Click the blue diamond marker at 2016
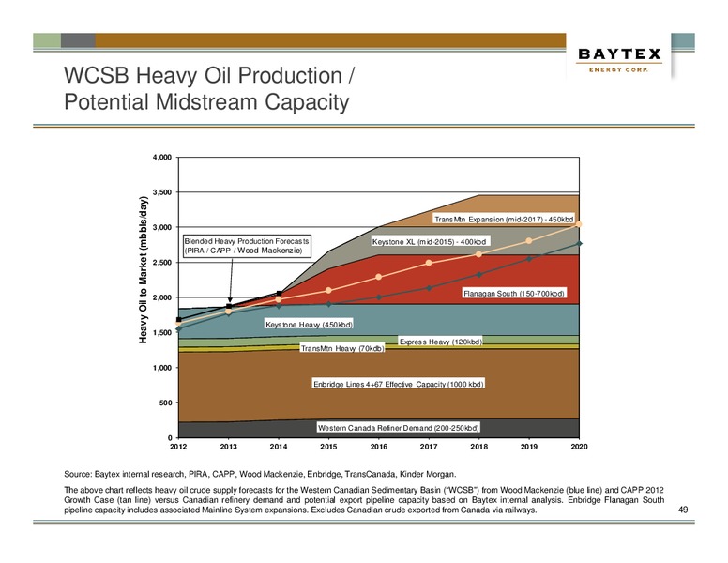This screenshot has width=728, height=563. tap(379, 297)
